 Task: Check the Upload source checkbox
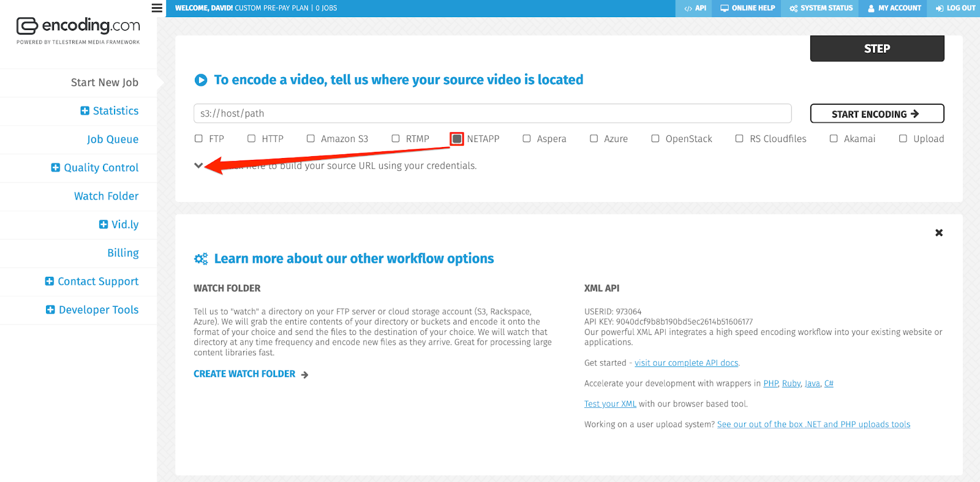point(903,138)
